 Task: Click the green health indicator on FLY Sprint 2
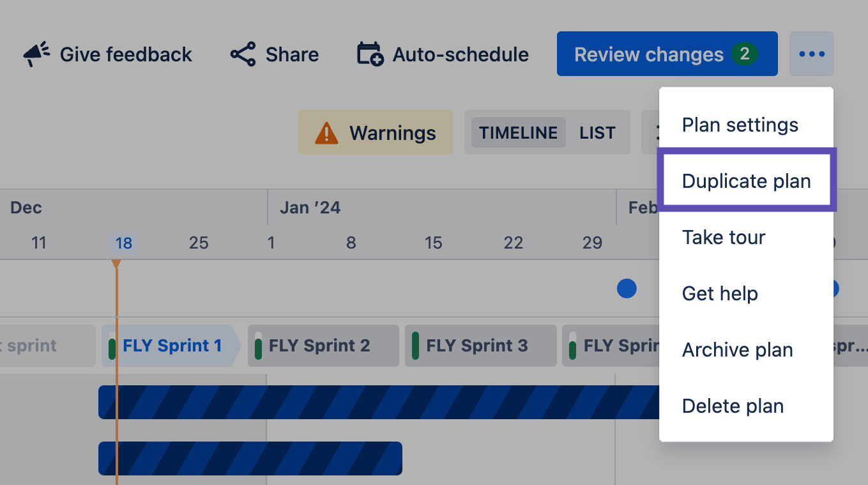point(257,345)
